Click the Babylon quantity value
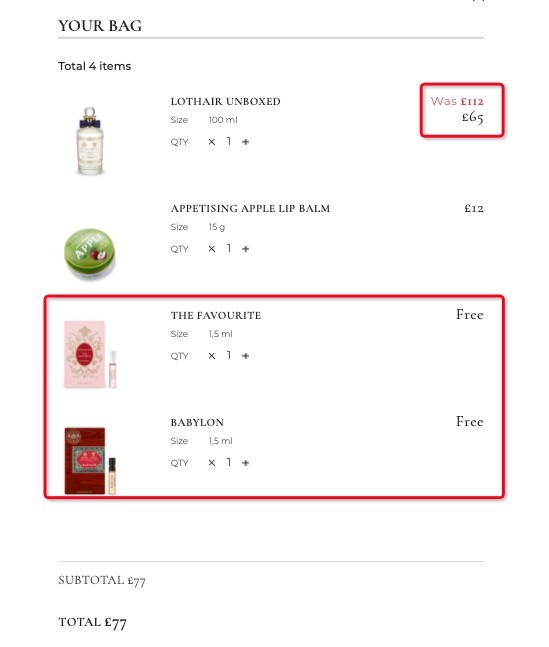Image resolution: width=549 pixels, height=647 pixels. point(229,463)
